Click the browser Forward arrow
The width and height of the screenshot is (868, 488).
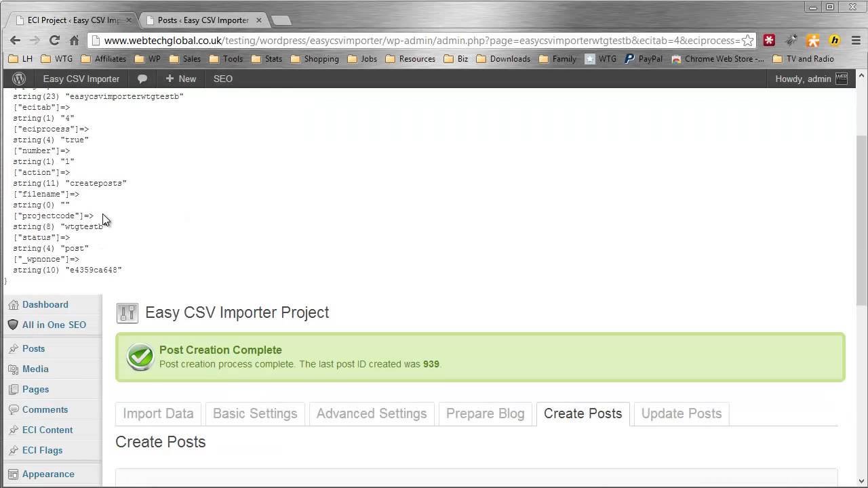(x=35, y=41)
